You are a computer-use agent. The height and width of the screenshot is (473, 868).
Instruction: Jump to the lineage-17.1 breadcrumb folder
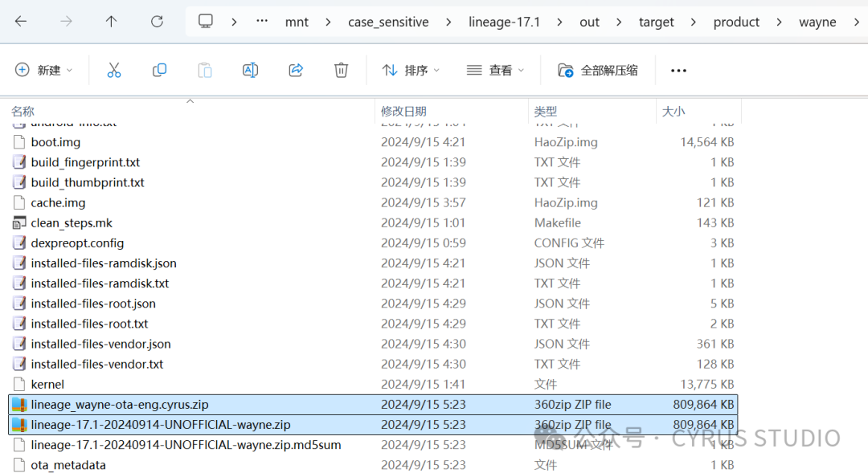point(504,22)
